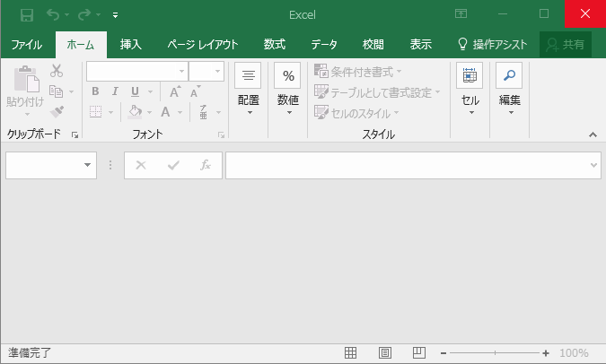Select the 表示 tab
The image size is (606, 364).
(420, 45)
